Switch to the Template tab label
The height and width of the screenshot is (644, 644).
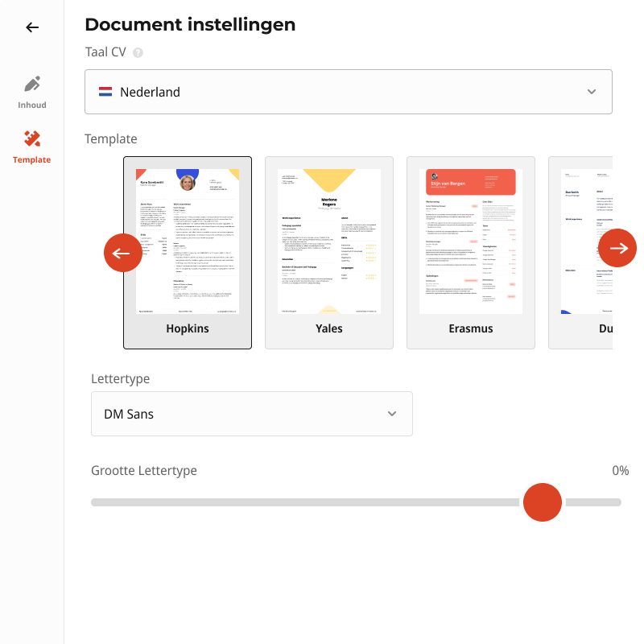pyautogui.click(x=32, y=160)
